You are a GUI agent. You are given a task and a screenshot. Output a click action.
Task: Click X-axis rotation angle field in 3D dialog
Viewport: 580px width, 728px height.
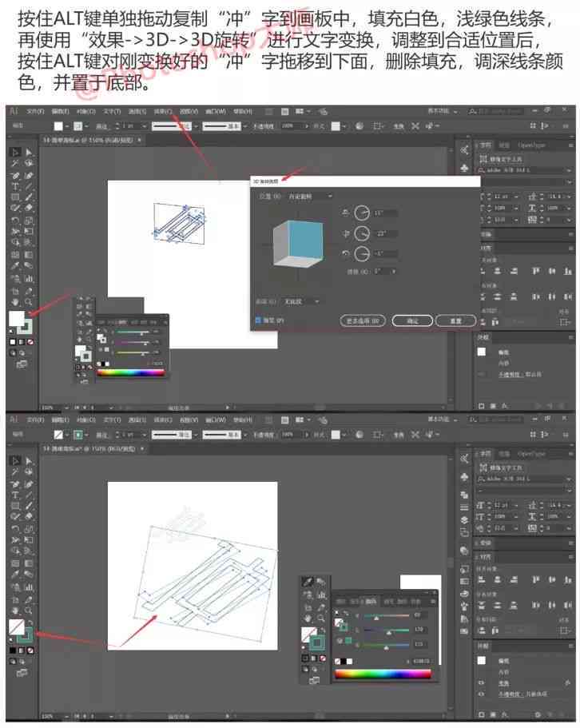[385, 213]
